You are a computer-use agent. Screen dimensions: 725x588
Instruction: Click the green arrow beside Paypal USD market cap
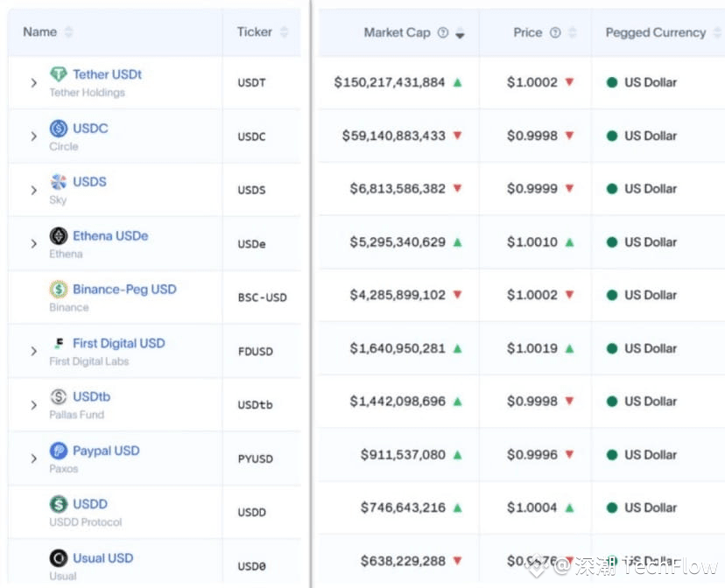point(457,455)
